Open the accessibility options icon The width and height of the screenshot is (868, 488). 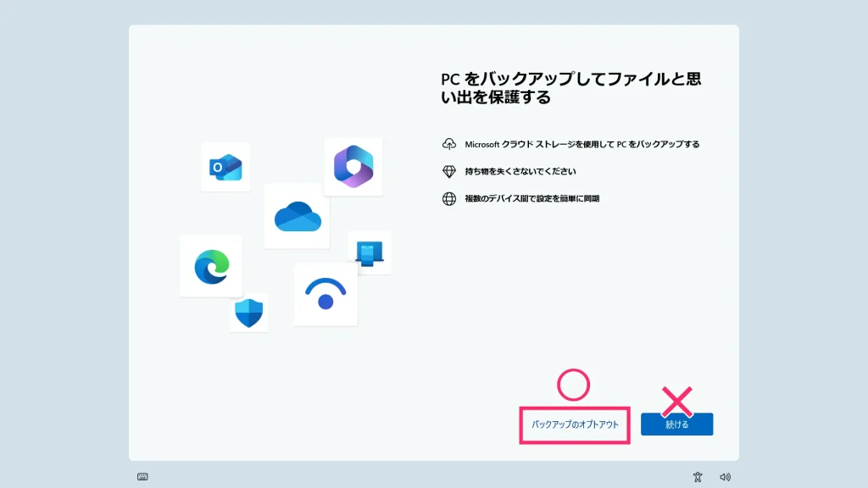point(698,477)
